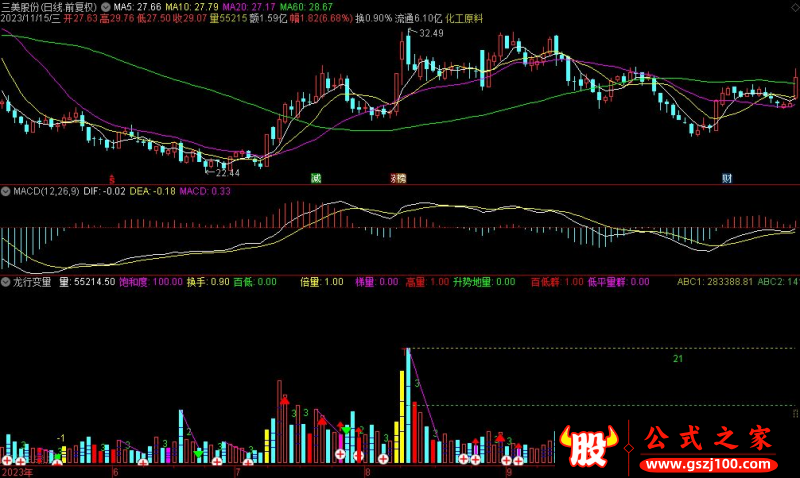Click the volume value 量55215 in the header
This screenshot has width=800, height=478.
click(x=228, y=18)
